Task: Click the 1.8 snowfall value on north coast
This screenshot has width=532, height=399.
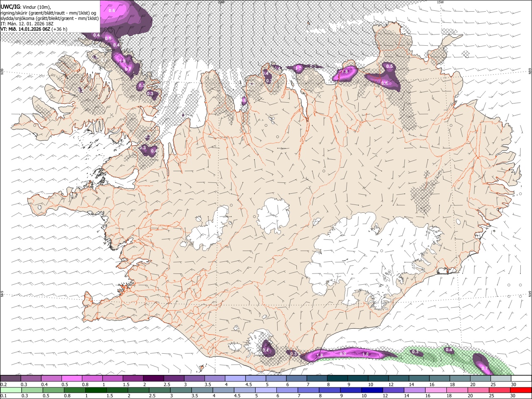Action: point(345,72)
